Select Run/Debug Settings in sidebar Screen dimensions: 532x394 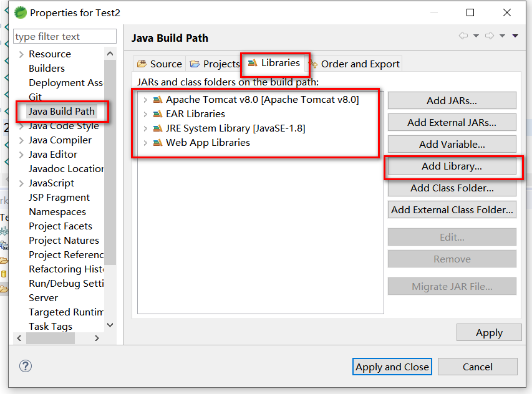[x=66, y=284]
